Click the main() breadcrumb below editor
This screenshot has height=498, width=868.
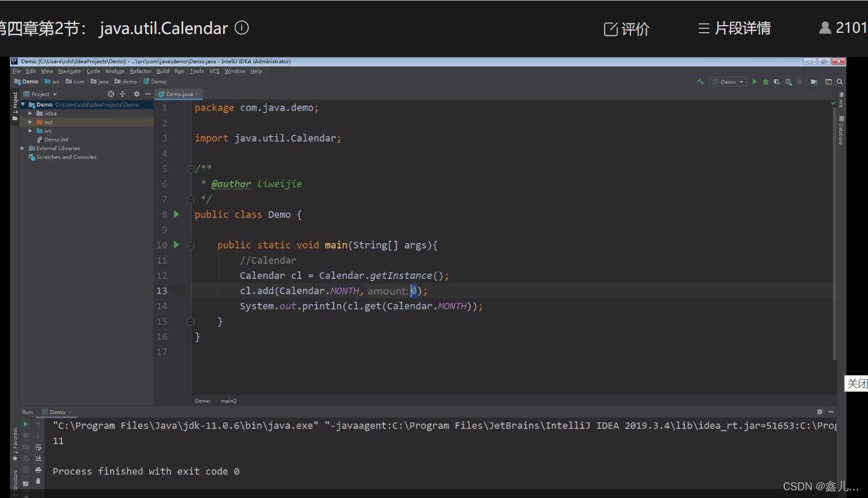228,401
